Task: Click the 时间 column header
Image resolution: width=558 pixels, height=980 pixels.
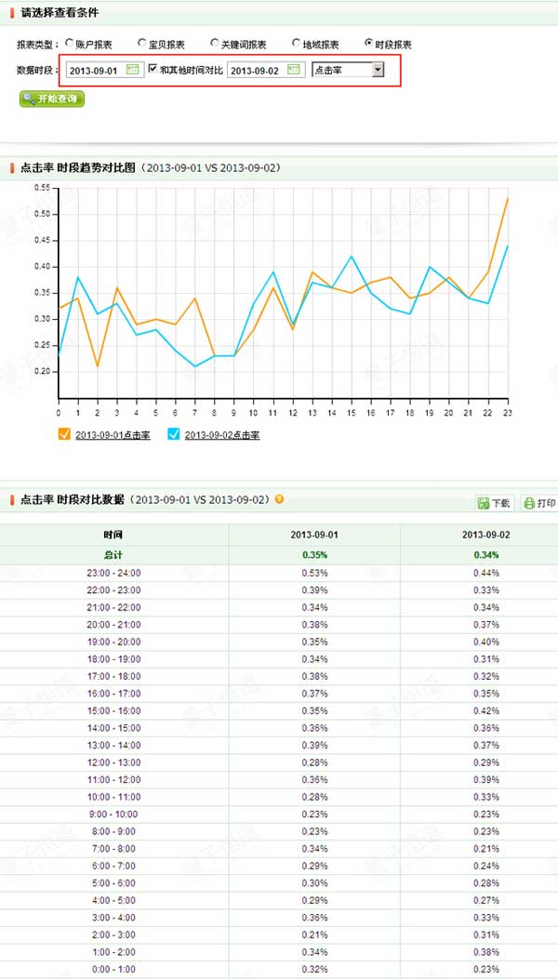Action: pos(113,535)
